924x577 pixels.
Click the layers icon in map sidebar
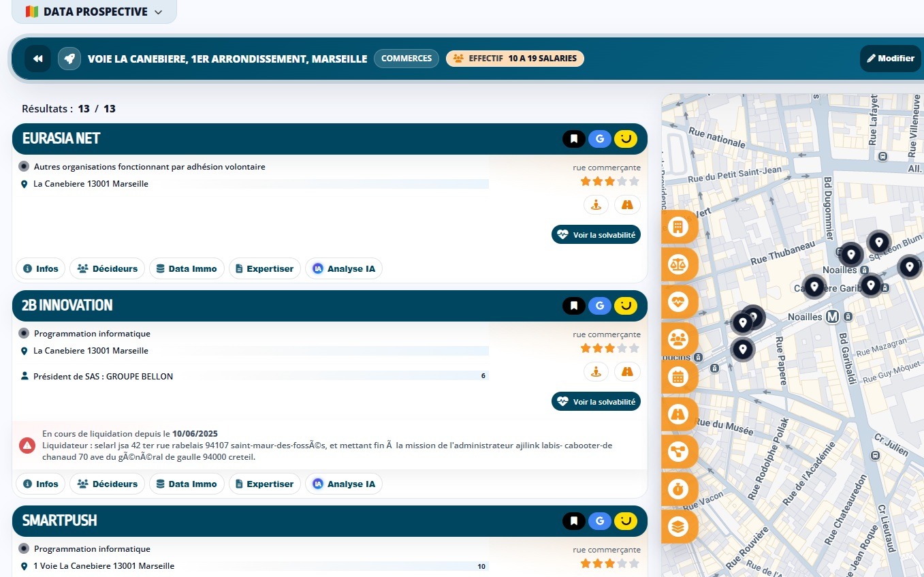678,527
